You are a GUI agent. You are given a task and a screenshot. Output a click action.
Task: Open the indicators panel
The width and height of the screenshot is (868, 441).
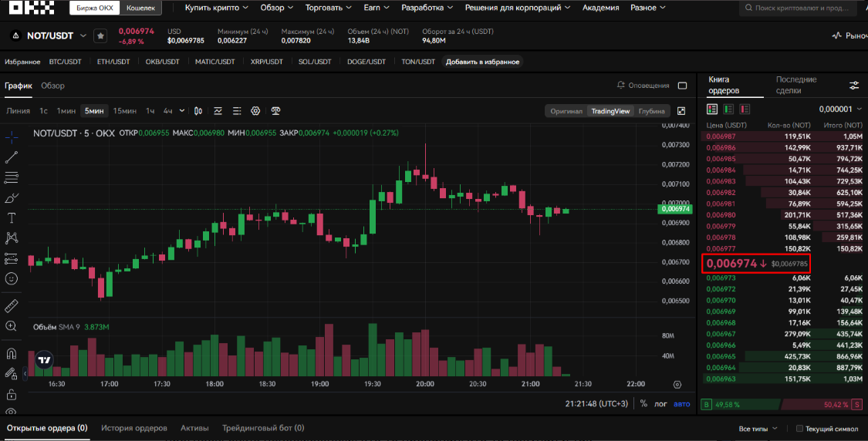218,111
